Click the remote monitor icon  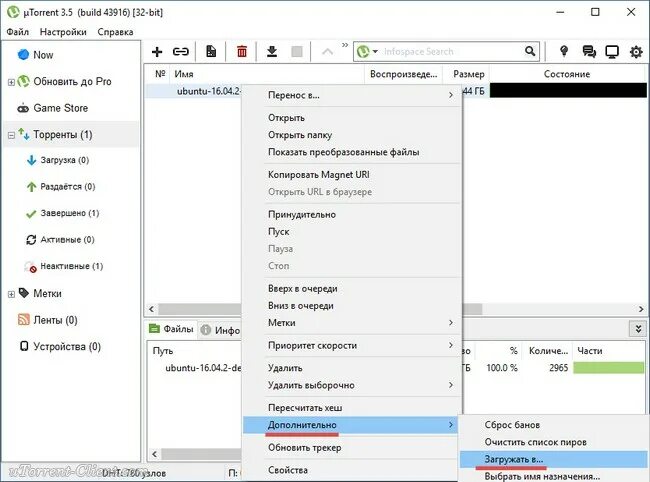pyautogui.click(x=612, y=52)
